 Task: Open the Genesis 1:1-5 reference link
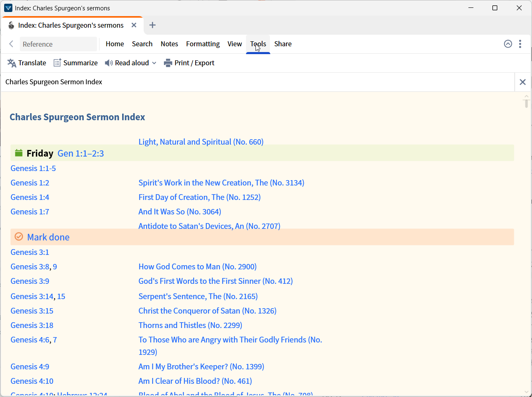pyautogui.click(x=33, y=168)
